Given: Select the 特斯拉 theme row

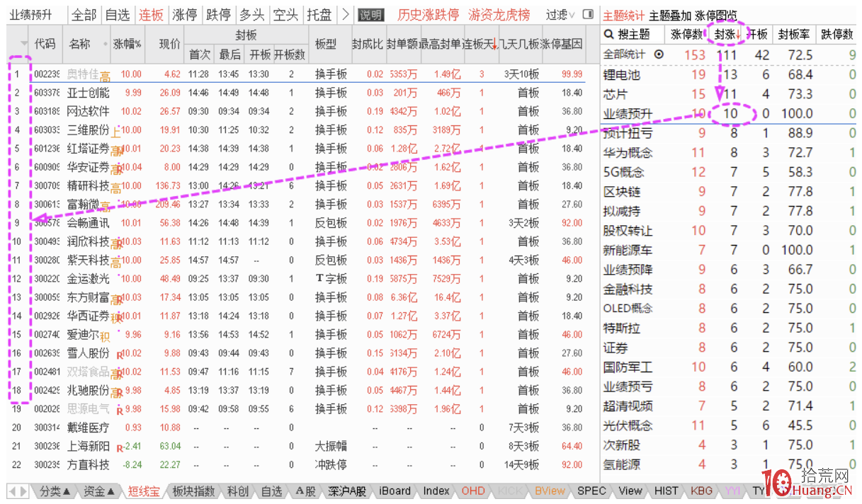Looking at the screenshot, I should pyautogui.click(x=729, y=328).
